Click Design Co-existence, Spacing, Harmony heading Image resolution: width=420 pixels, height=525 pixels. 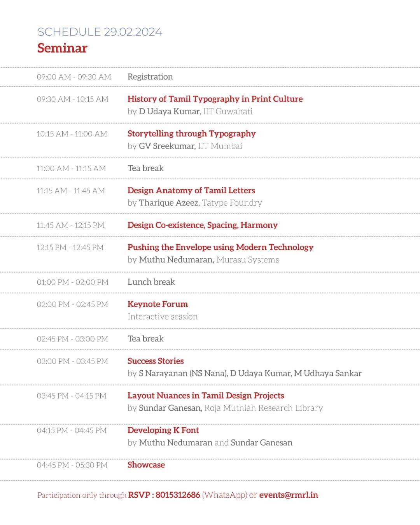203,225
